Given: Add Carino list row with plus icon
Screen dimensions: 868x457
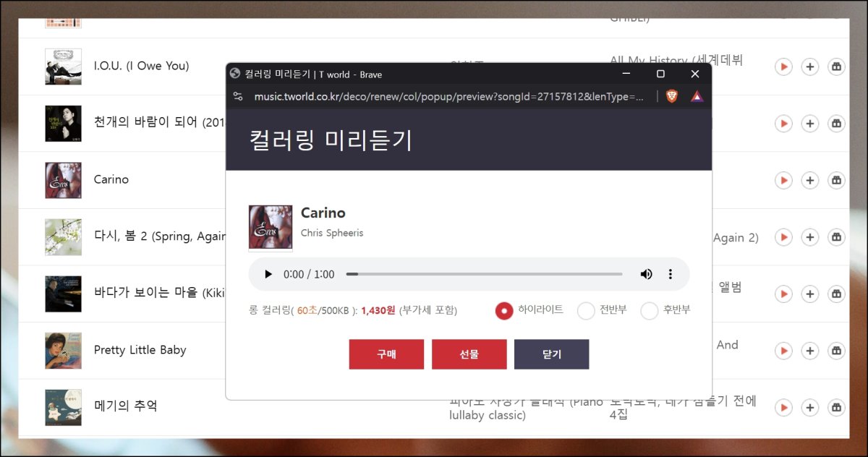Looking at the screenshot, I should coord(810,180).
